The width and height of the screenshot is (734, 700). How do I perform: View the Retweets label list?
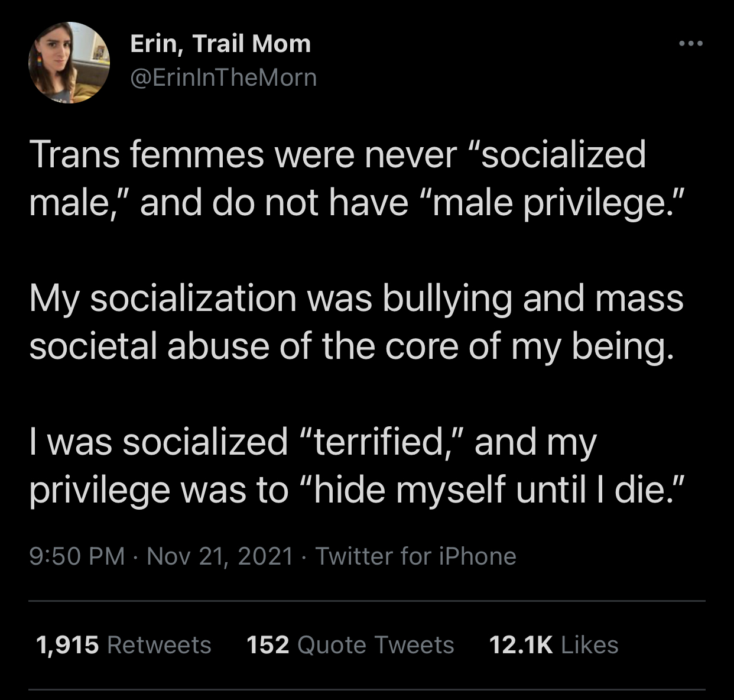pos(159,644)
